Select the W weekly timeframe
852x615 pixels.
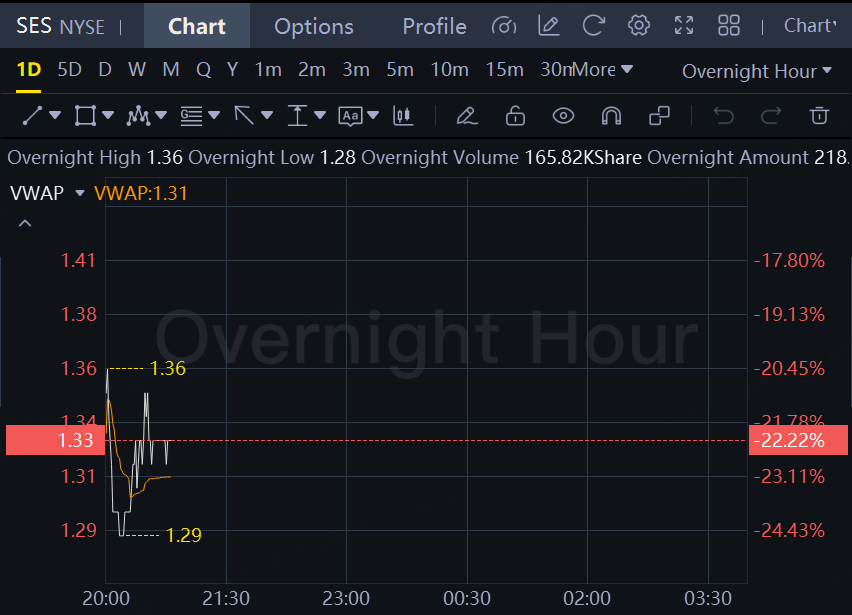click(137, 70)
